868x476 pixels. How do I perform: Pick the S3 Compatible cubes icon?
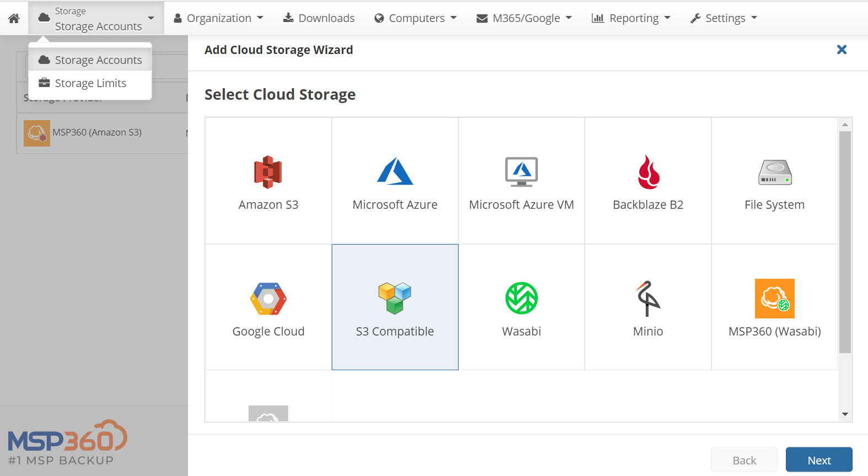coord(395,298)
